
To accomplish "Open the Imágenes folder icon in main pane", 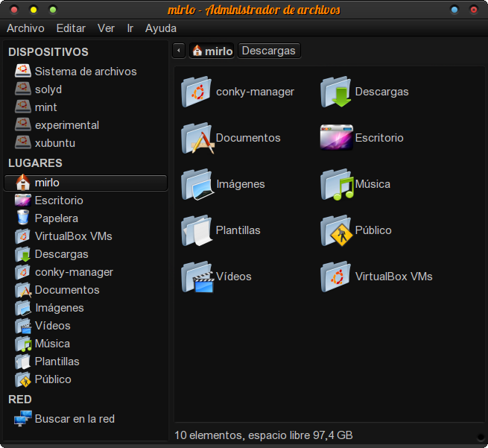I will tap(197, 184).
